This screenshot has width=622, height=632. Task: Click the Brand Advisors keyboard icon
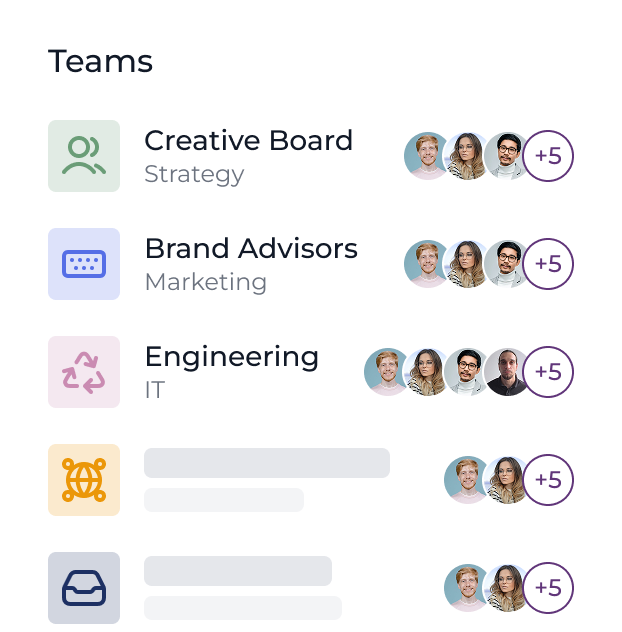(84, 264)
